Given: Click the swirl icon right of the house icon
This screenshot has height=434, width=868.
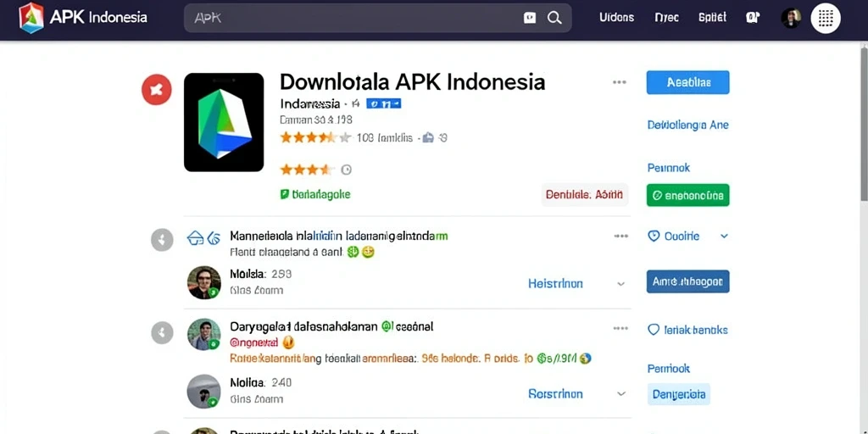Looking at the screenshot, I should [x=214, y=238].
